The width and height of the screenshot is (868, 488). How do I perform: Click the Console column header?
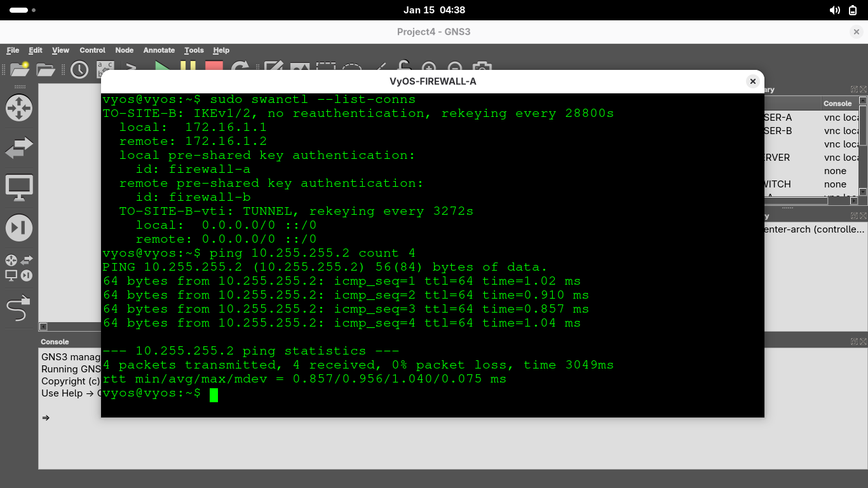point(837,103)
